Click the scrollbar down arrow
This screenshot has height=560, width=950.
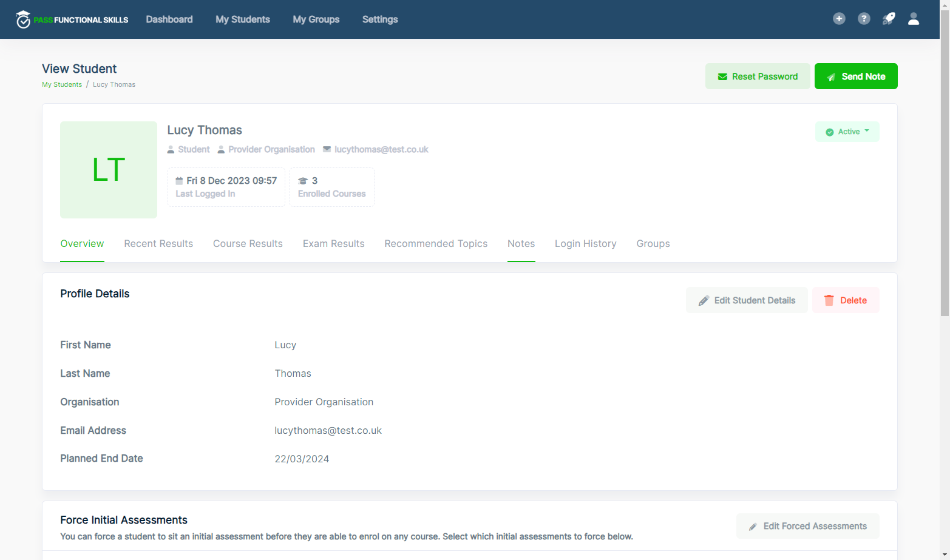(945, 555)
